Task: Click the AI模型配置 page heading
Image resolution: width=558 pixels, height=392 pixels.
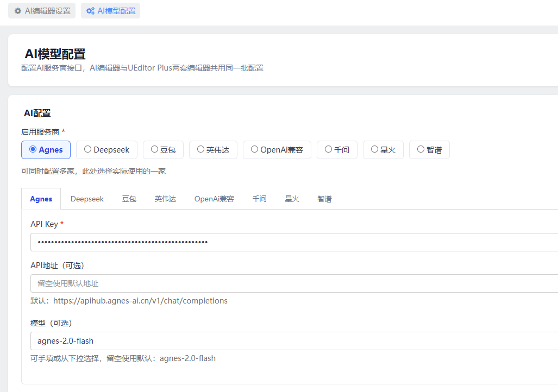Action: click(x=55, y=54)
